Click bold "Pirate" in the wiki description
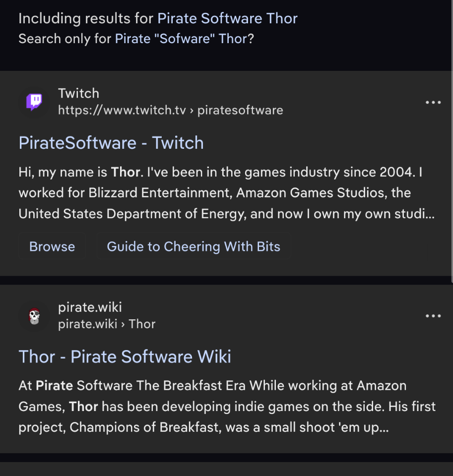453x476 pixels. tap(54, 386)
